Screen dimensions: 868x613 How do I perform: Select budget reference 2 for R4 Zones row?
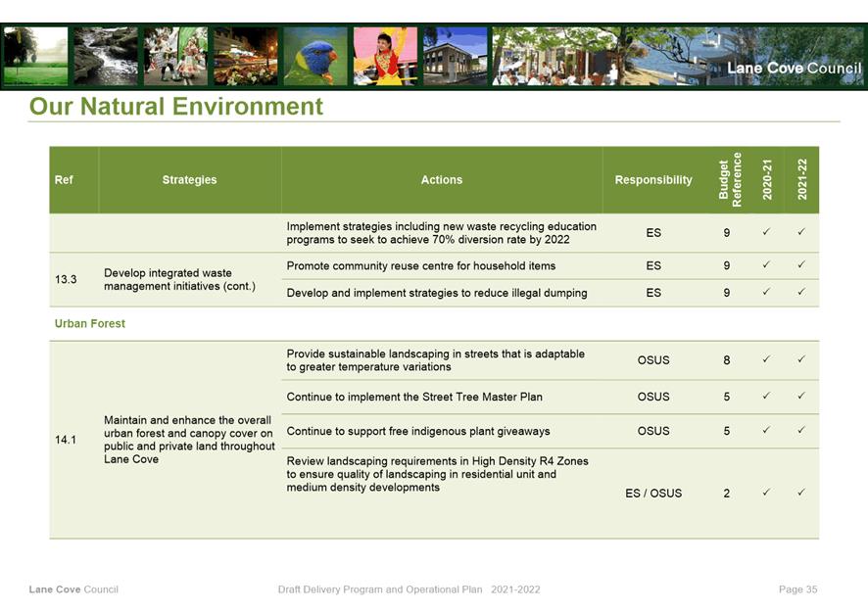(x=727, y=494)
